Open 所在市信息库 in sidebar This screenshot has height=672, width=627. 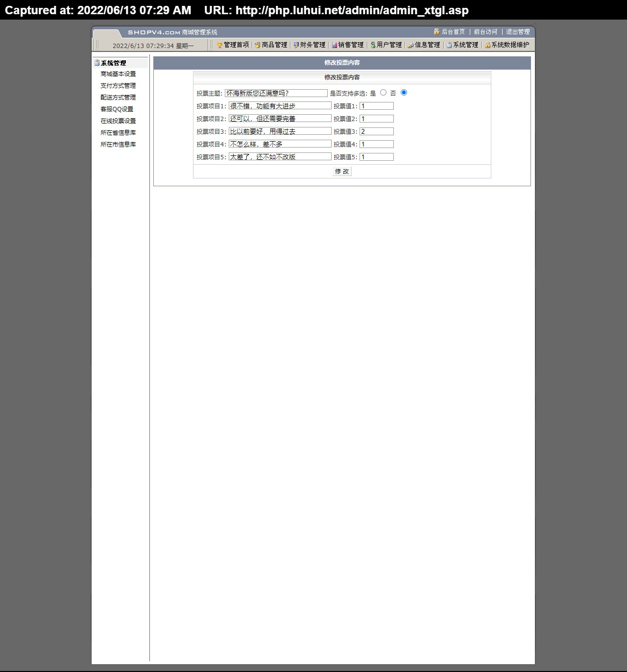(x=118, y=145)
